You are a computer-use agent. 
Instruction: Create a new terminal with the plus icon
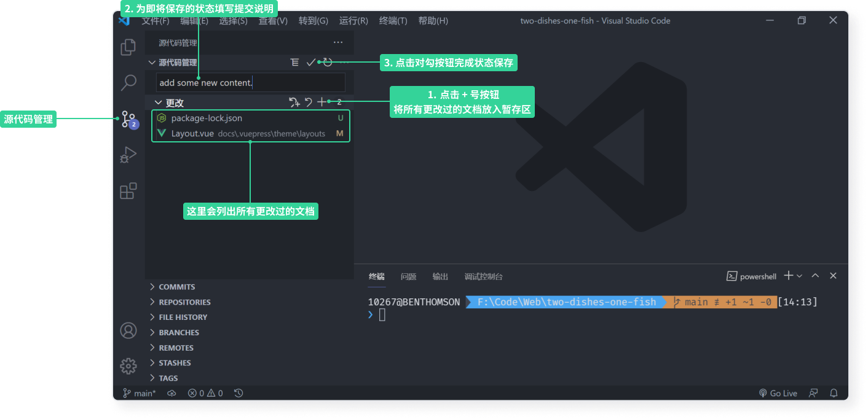[x=789, y=276]
